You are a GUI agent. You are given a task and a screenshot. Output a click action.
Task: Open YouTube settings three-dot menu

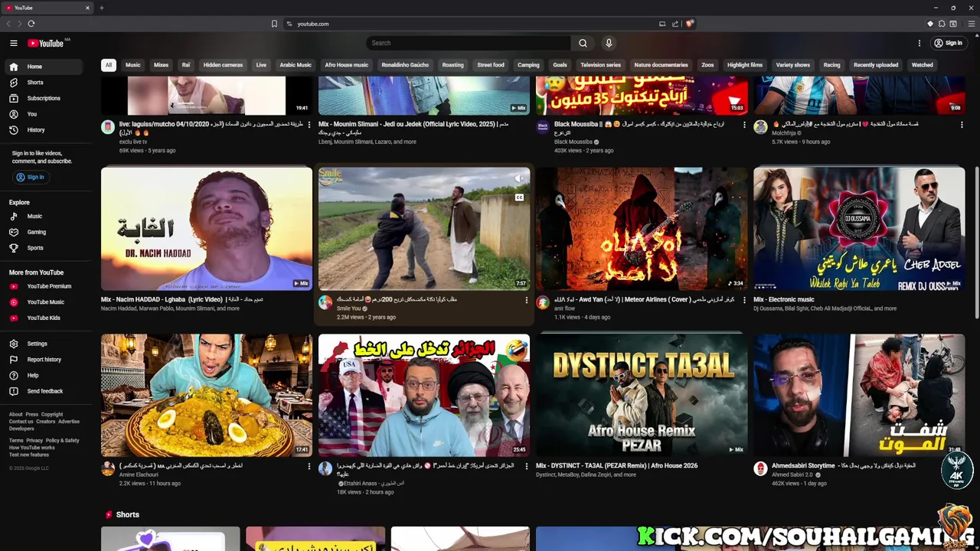tap(920, 43)
